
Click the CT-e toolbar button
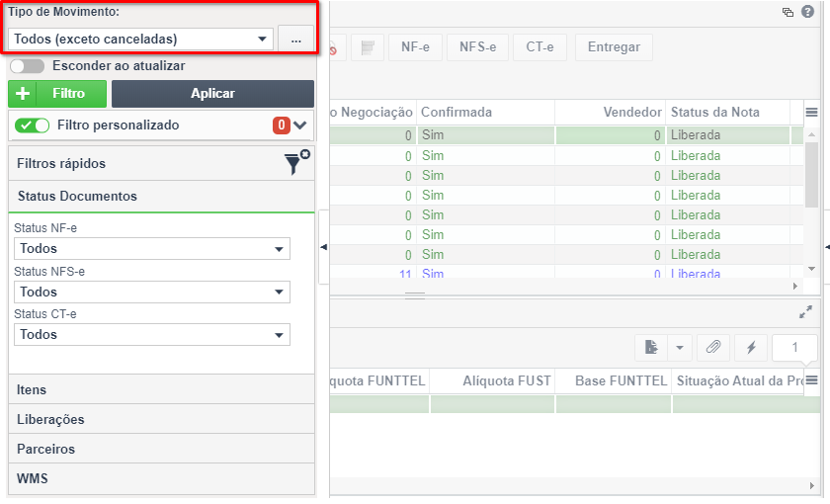pyautogui.click(x=539, y=47)
